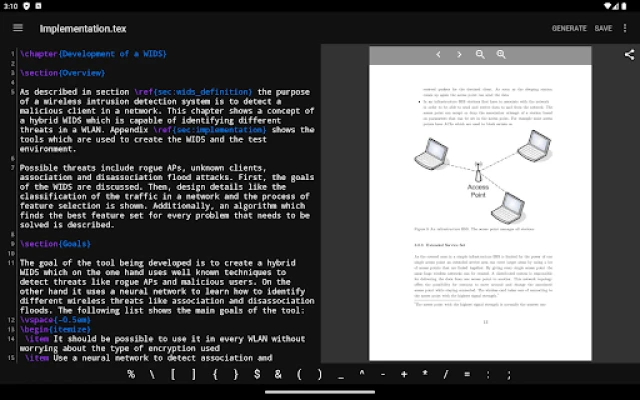Place cursor on \section{Goals} line
Image resolution: width=640 pixels, height=400 pixels.
click(x=56, y=244)
